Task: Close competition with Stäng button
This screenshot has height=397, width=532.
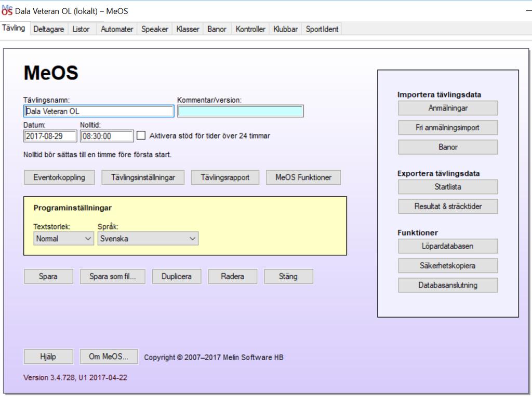Action: (x=288, y=276)
